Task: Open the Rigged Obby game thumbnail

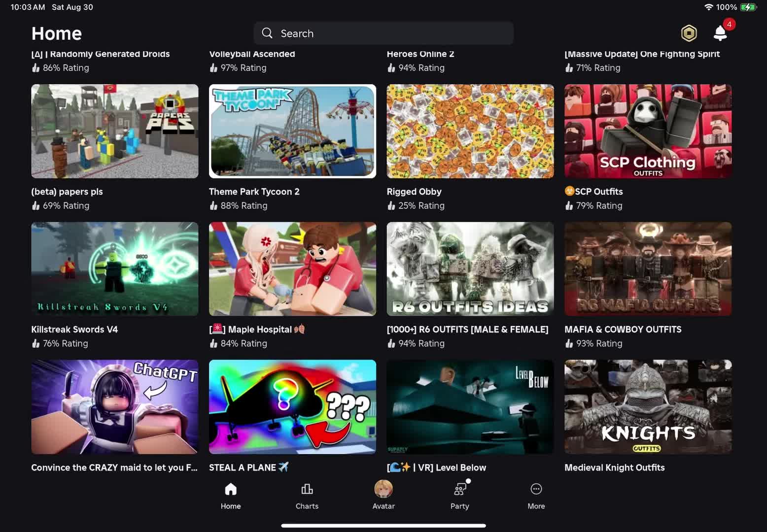Action: pos(470,131)
